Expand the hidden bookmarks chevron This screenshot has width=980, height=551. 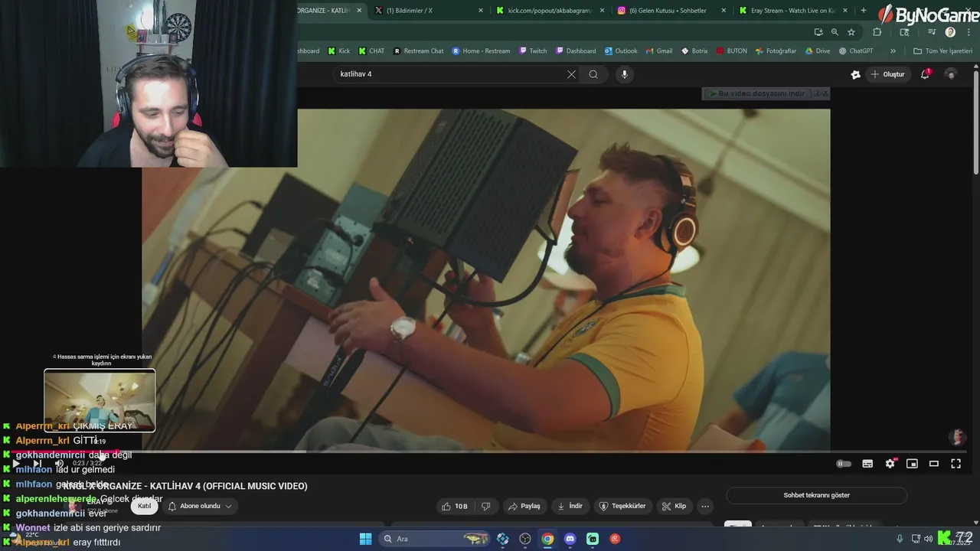point(893,51)
